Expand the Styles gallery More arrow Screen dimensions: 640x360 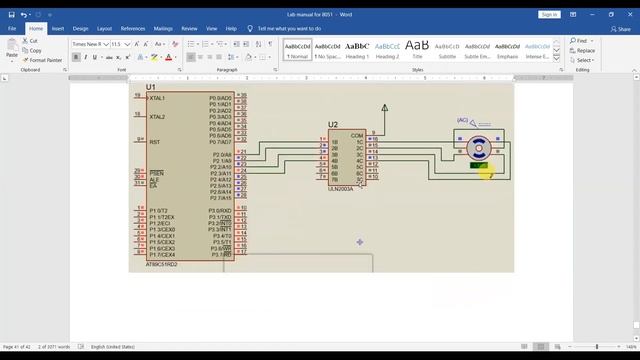556,59
